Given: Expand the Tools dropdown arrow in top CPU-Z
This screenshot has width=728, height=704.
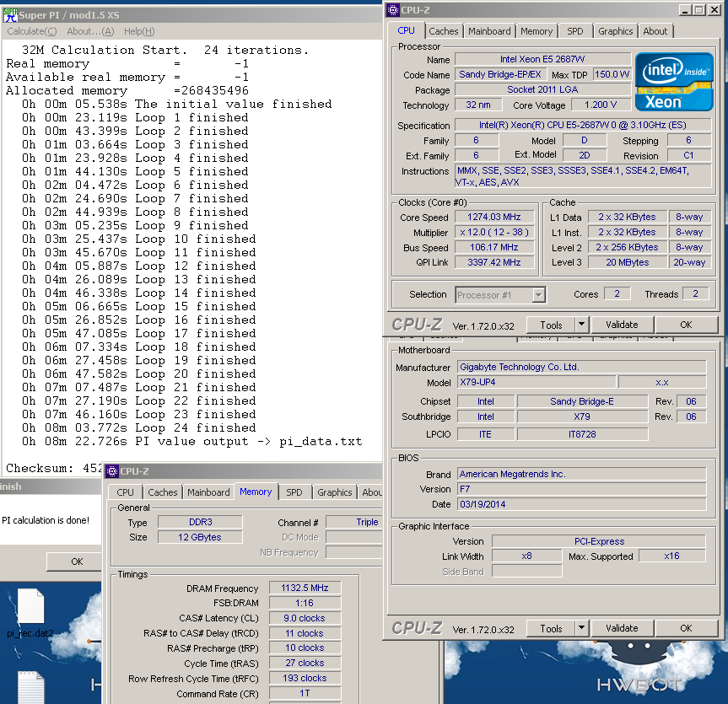Looking at the screenshot, I should pos(582,325).
